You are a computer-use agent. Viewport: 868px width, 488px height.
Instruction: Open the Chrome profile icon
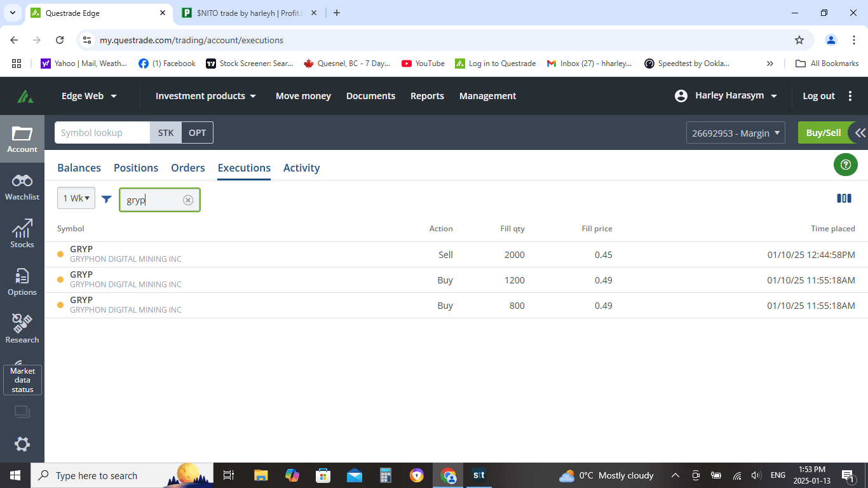tap(831, 40)
